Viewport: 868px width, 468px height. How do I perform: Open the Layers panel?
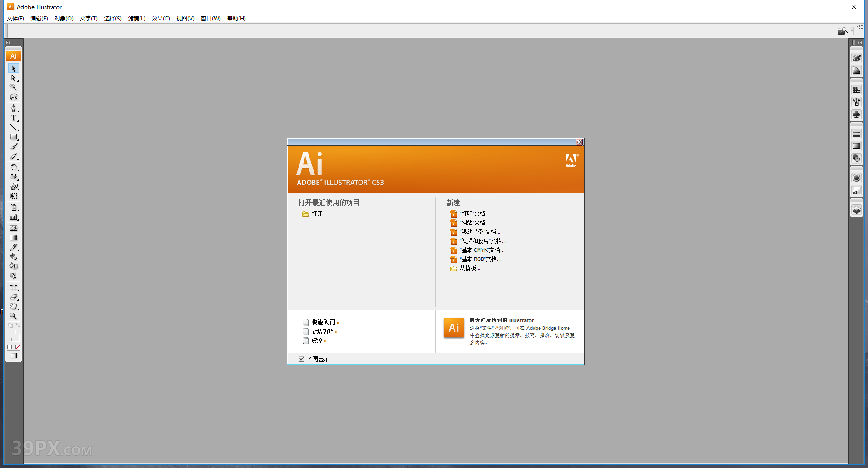point(857,209)
